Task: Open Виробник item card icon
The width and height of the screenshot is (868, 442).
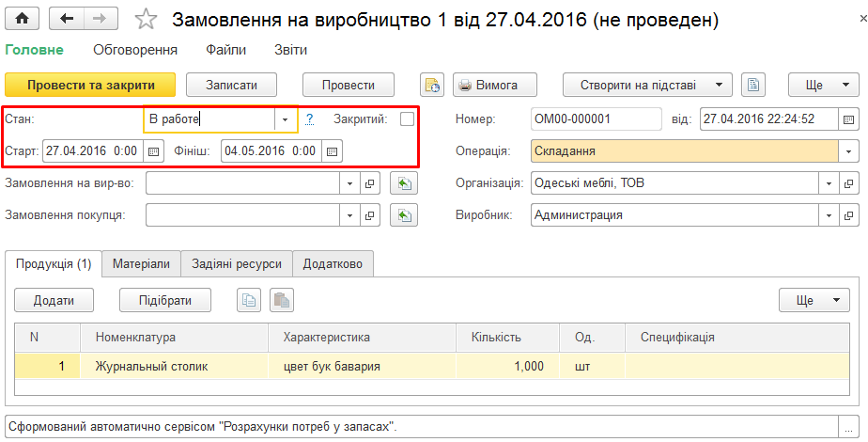Action: (x=849, y=215)
